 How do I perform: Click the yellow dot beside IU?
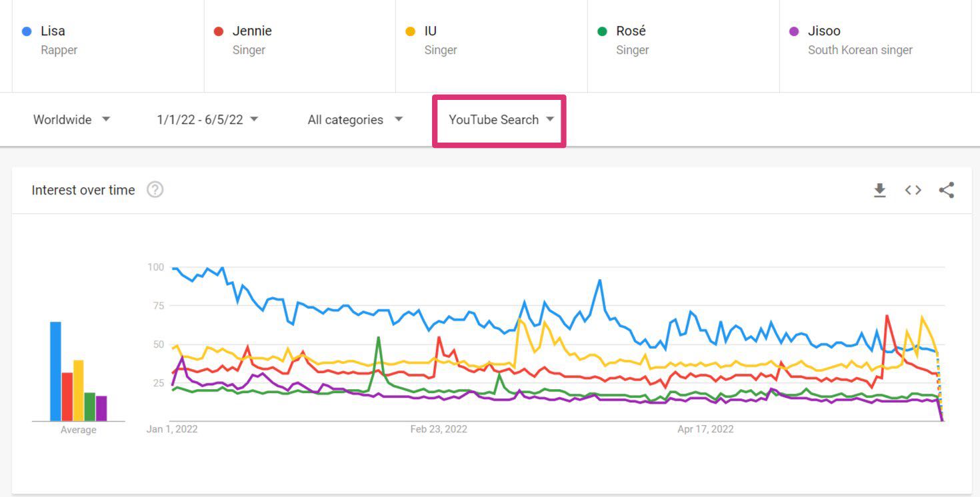411,31
